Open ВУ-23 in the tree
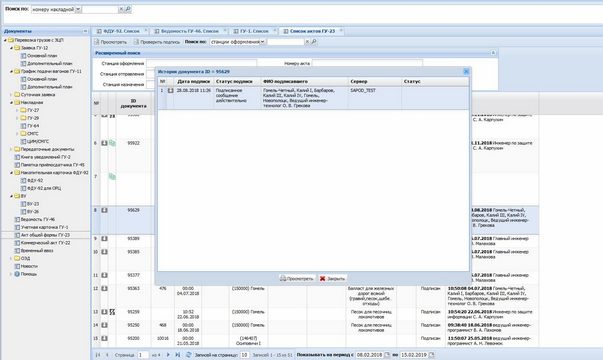The image size is (603, 360). (x=33, y=204)
